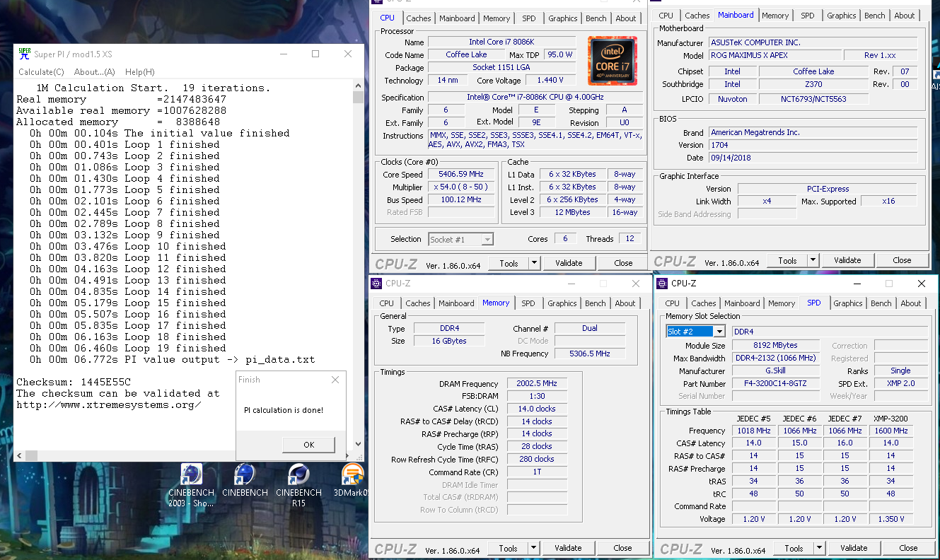Select Memory tab in the SPD window
The width and height of the screenshot is (940, 560).
click(782, 303)
